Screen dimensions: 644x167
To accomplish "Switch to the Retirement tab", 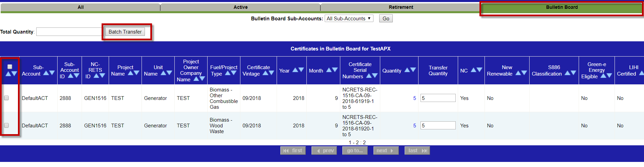I will 401,7.
